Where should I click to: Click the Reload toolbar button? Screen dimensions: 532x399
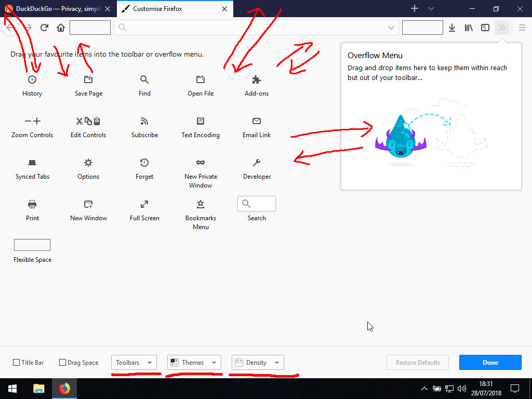pos(44,28)
